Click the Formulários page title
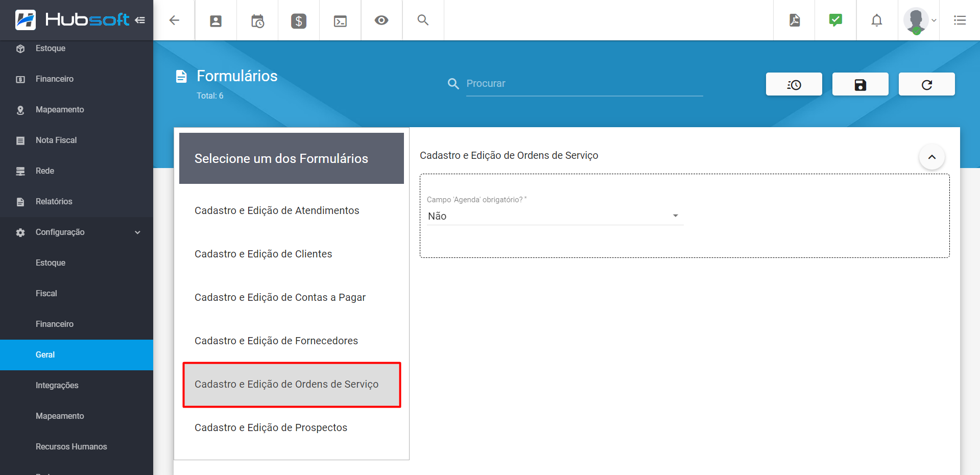The width and height of the screenshot is (980, 475). [x=237, y=76]
